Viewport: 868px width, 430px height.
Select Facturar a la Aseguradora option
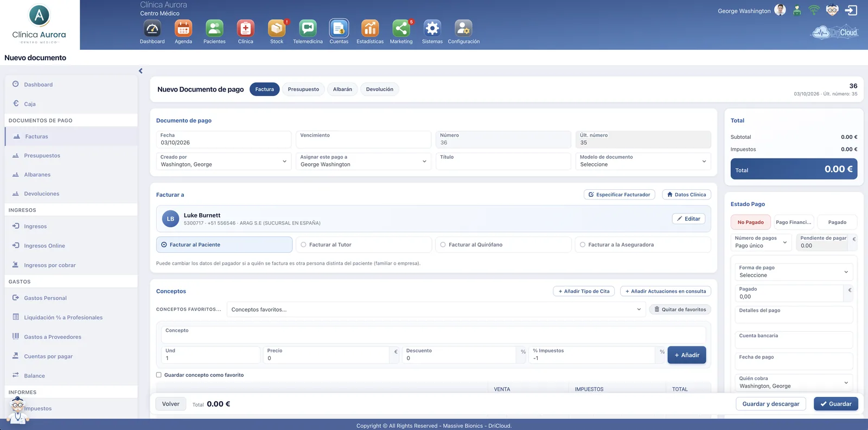coord(643,245)
